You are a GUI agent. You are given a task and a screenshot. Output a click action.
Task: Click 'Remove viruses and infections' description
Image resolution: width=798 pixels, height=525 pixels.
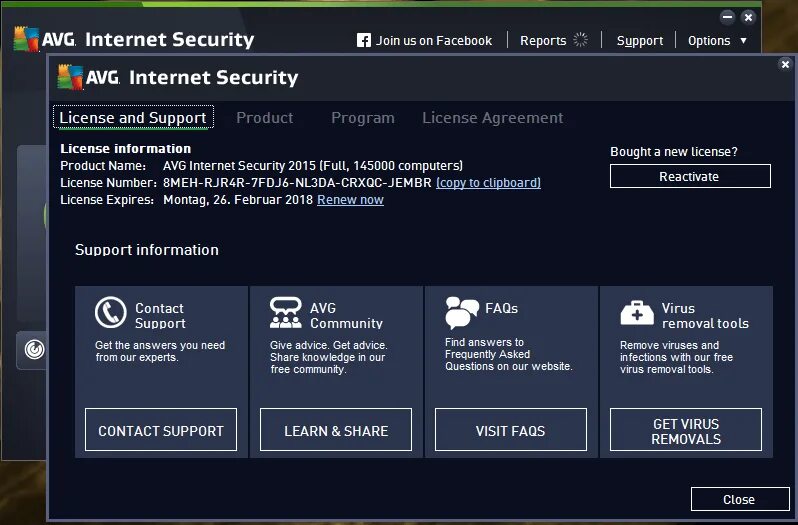pos(676,357)
